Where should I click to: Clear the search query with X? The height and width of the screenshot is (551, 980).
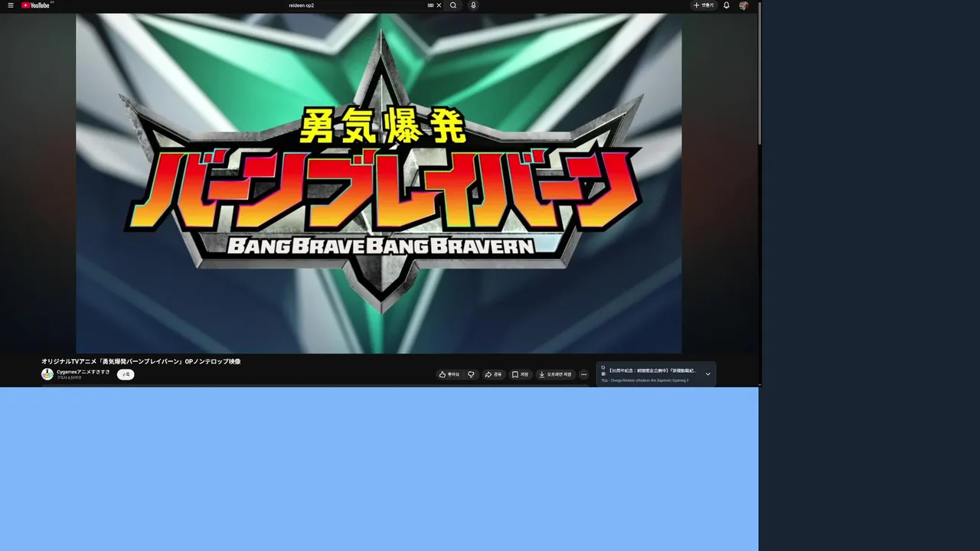439,5
